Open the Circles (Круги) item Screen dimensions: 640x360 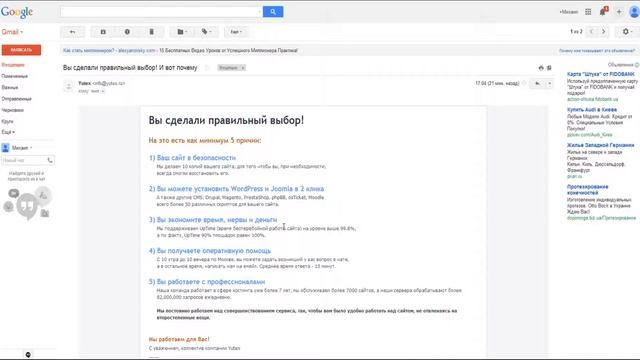[x=7, y=121]
